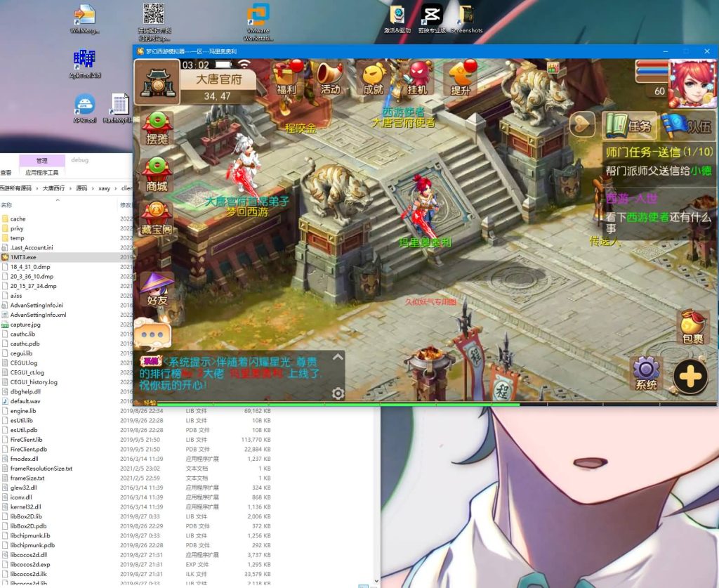The image size is (719, 588).
Task: Open the 藏宝阁 treasure pavilion icon
Action: (157, 219)
